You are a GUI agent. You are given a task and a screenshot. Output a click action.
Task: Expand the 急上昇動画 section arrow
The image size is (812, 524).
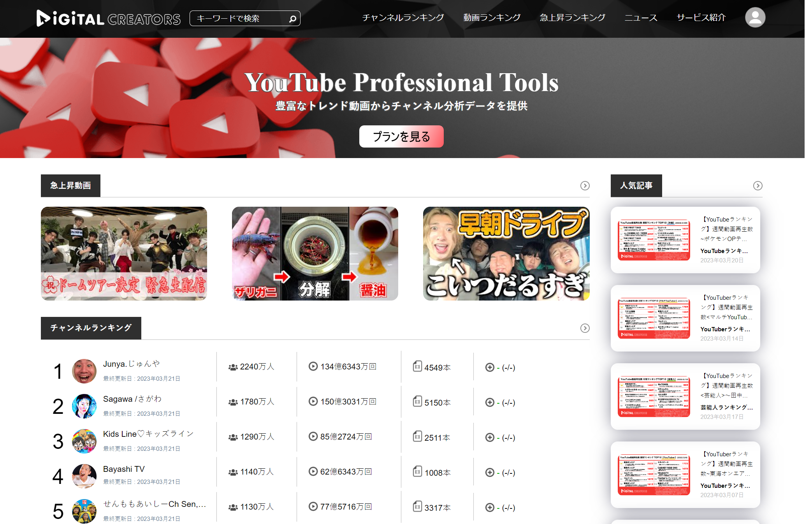585,186
